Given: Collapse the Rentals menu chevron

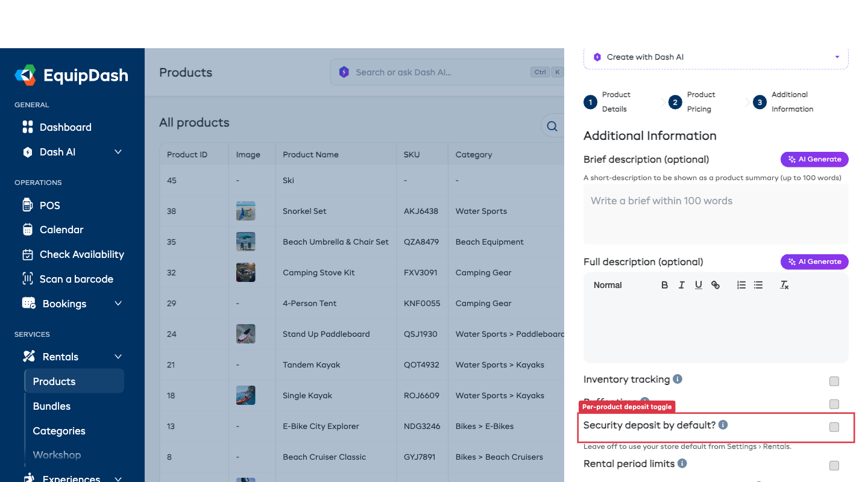Looking at the screenshot, I should 118,356.
